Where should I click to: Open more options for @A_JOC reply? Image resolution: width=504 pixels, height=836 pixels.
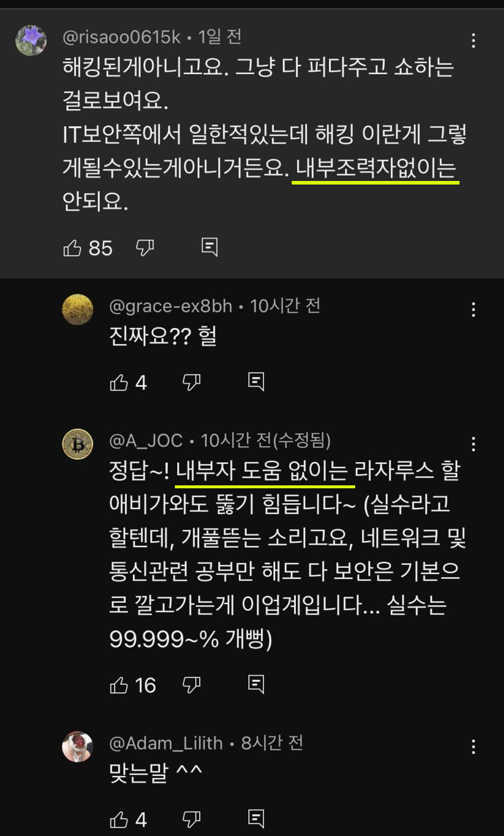[x=473, y=444]
